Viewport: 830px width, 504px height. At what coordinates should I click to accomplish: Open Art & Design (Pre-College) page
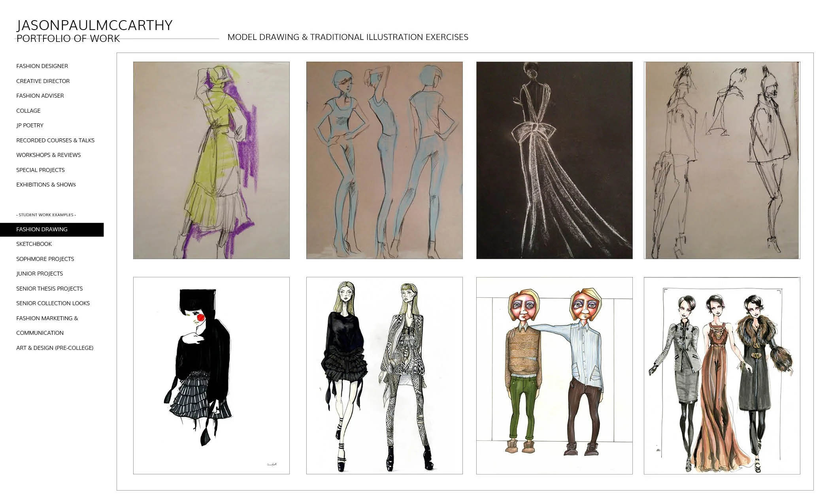55,348
